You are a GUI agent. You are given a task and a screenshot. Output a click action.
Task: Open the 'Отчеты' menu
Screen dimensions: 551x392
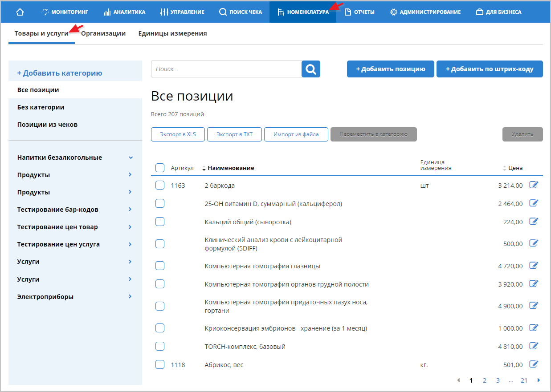pos(359,12)
